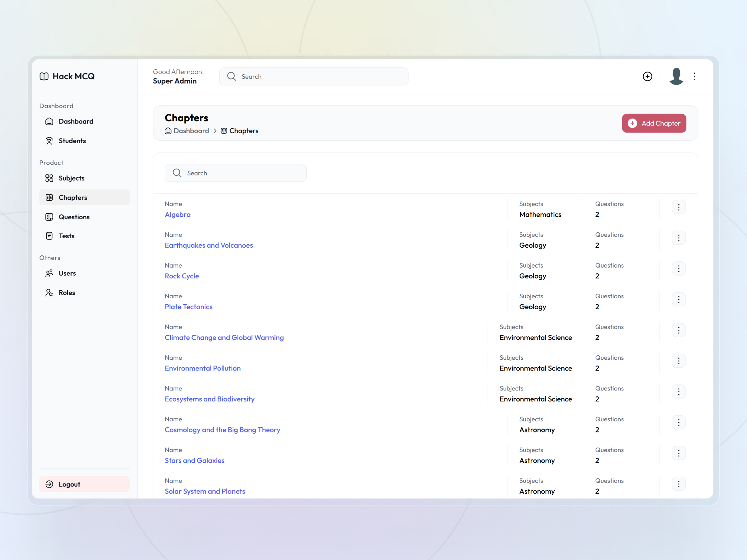Screen dimensions: 747x560
Task: Open the three-dot menu for Plate Tectonics
Action: [x=679, y=299]
